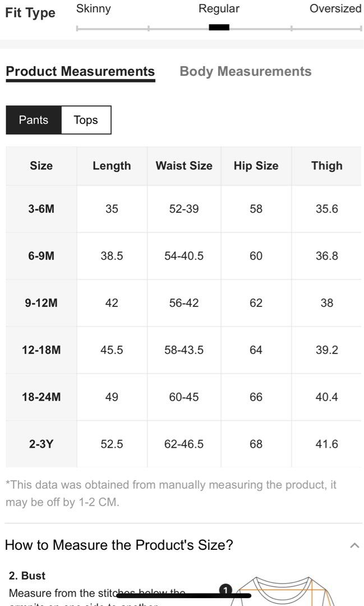Screen dimensions: 364x606
Task: Toggle to Tops measurements
Action: tap(86, 120)
